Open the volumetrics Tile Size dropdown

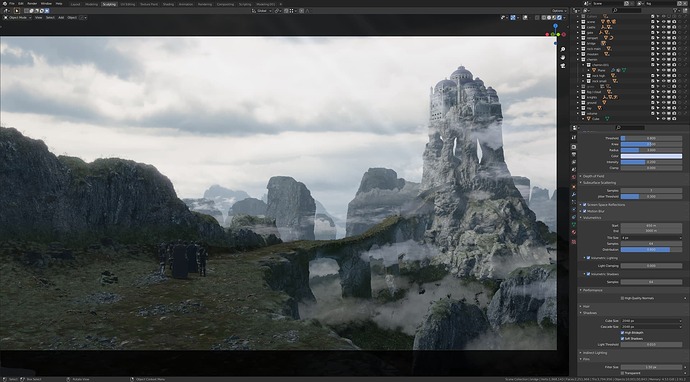651,238
